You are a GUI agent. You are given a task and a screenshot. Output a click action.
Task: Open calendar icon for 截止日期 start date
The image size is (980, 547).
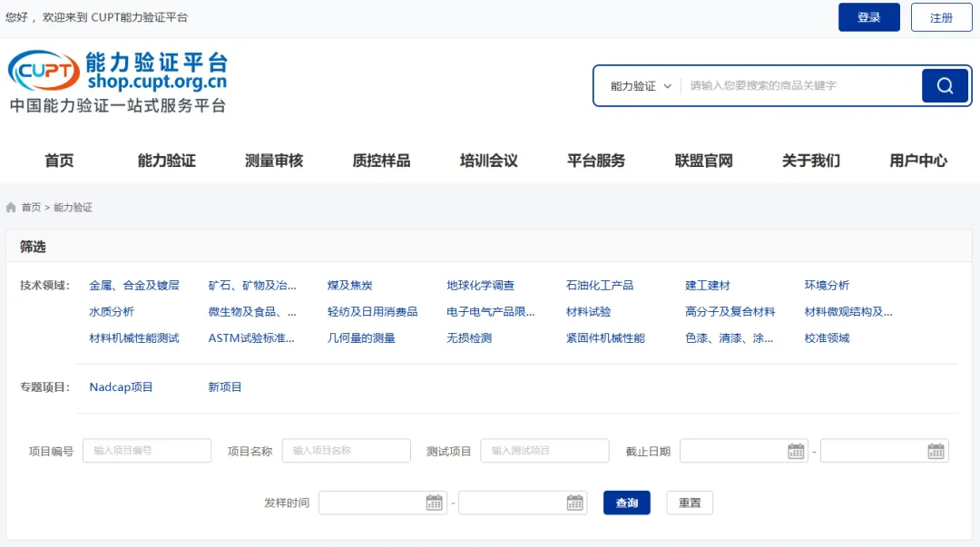coord(796,451)
